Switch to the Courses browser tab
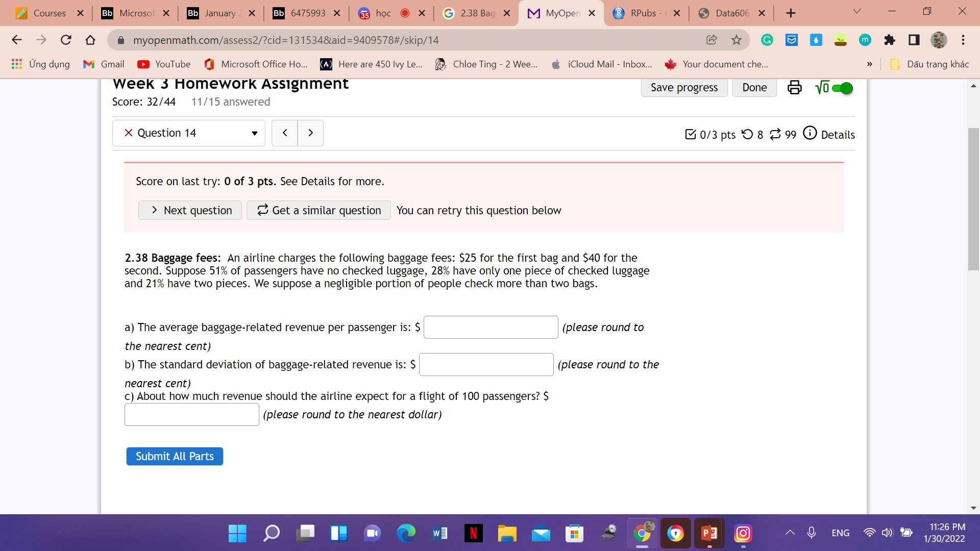The image size is (980, 551). tap(49, 13)
